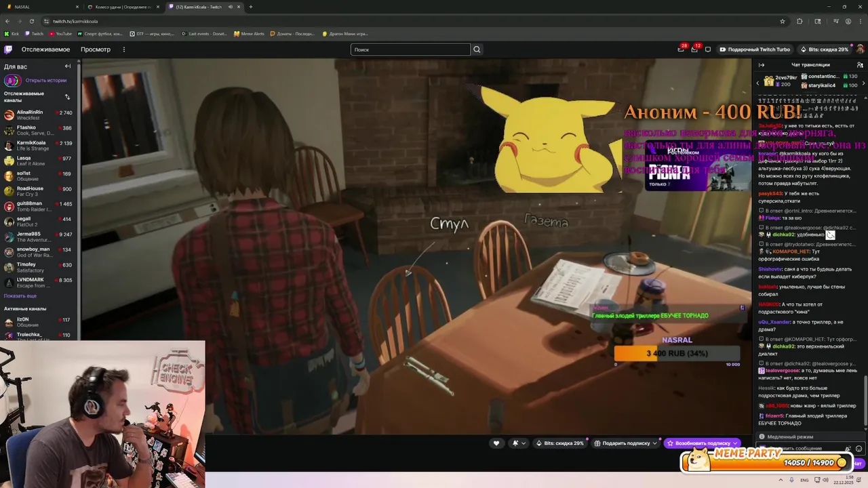Open the browser extensions puzzle icon
The height and width of the screenshot is (488, 868).
[x=800, y=21]
